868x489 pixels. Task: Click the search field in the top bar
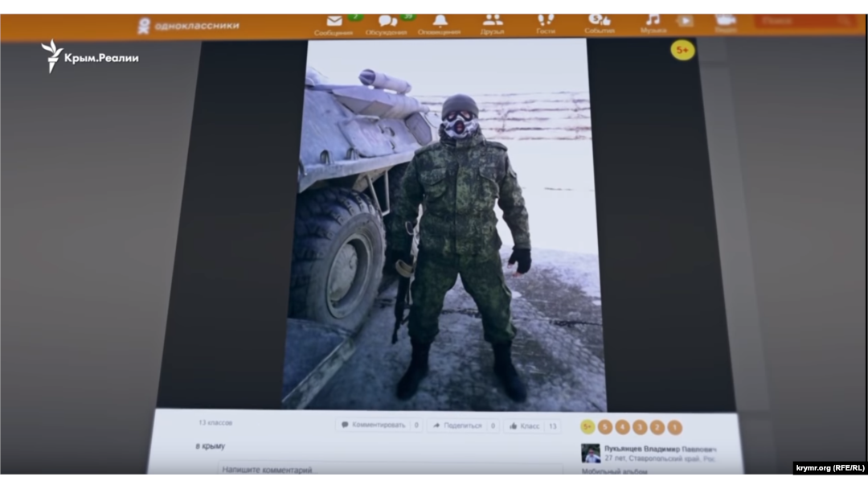(x=805, y=21)
